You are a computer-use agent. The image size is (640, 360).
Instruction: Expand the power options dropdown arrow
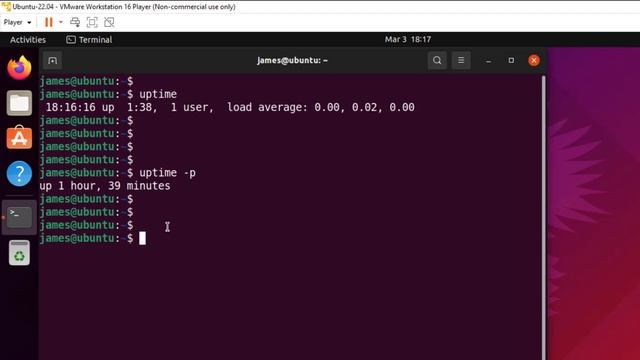coord(61,22)
